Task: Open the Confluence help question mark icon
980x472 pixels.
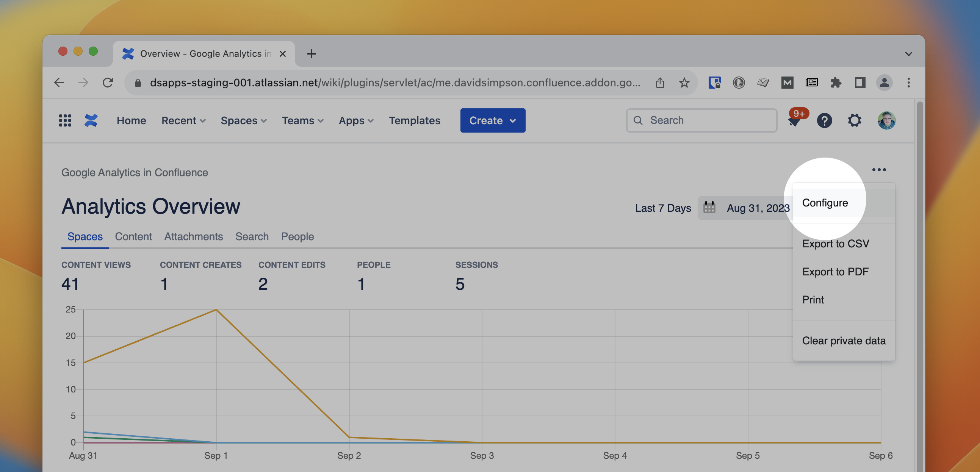Action: point(824,120)
